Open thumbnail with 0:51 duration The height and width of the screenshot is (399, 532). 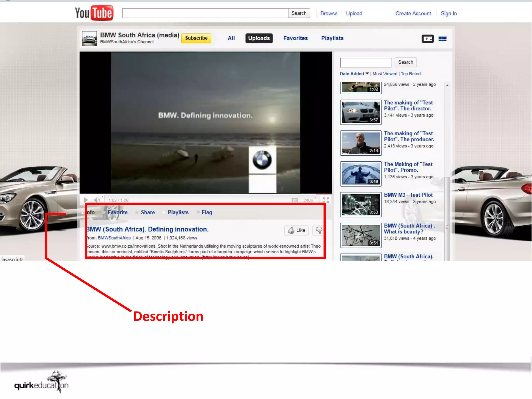(x=361, y=235)
